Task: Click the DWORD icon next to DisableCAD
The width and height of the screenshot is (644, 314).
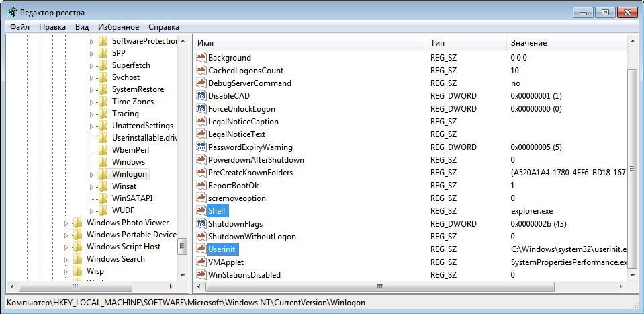Action: tap(201, 96)
